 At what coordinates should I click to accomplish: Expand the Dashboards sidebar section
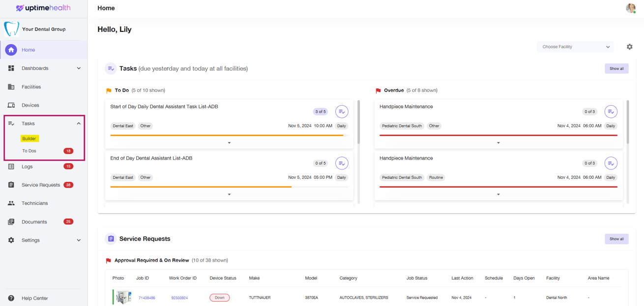pyautogui.click(x=78, y=68)
